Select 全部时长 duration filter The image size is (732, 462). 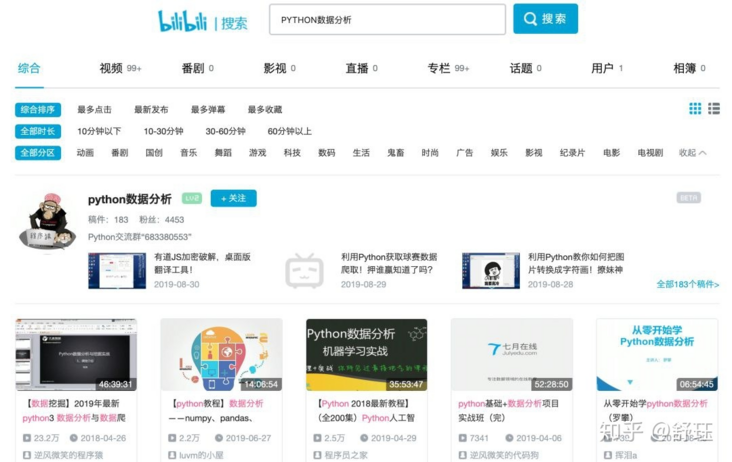coord(38,131)
